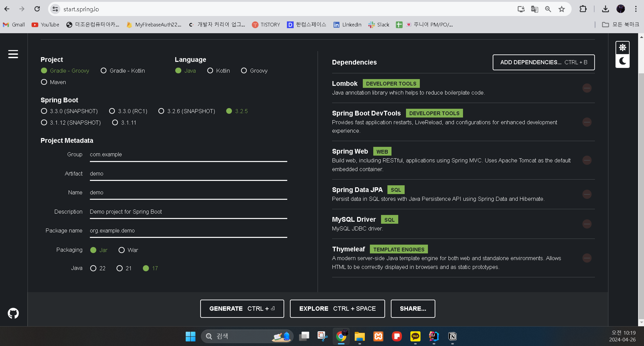Click the address bar start.spring.io

81,9
